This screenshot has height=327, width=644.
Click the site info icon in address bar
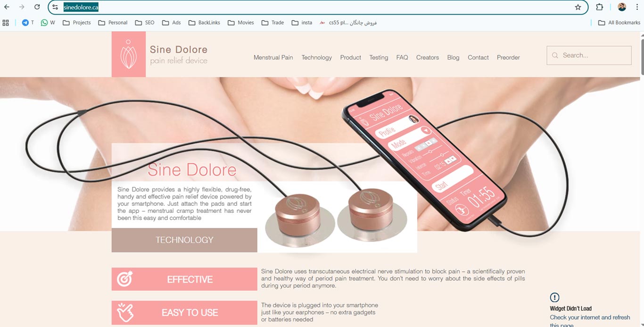55,7
